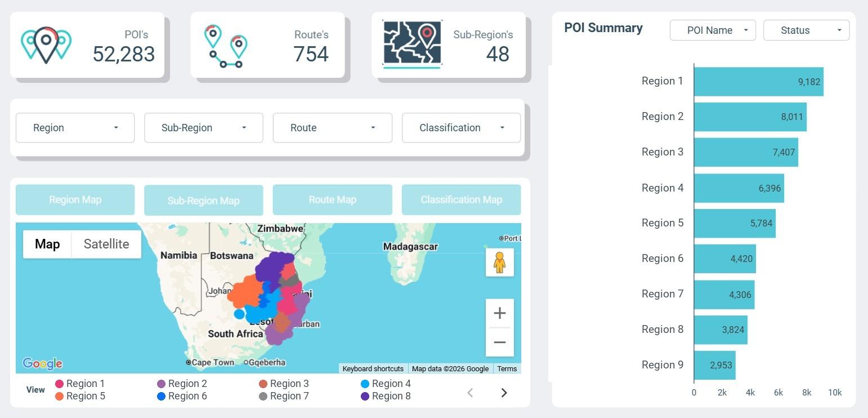Image resolution: width=868 pixels, height=418 pixels.
Task: Click the Google logo on map
Action: pos(42,363)
